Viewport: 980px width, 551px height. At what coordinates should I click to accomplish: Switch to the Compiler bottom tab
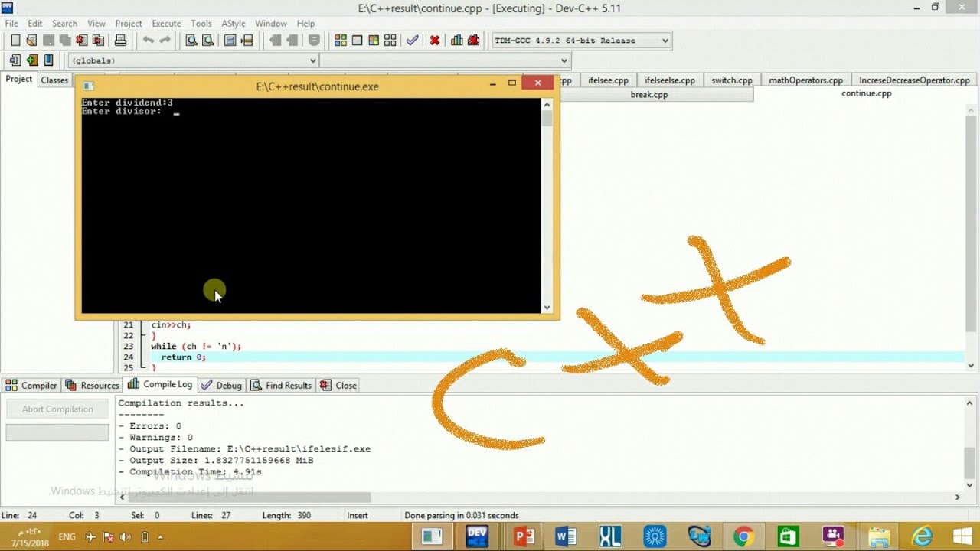coord(31,385)
